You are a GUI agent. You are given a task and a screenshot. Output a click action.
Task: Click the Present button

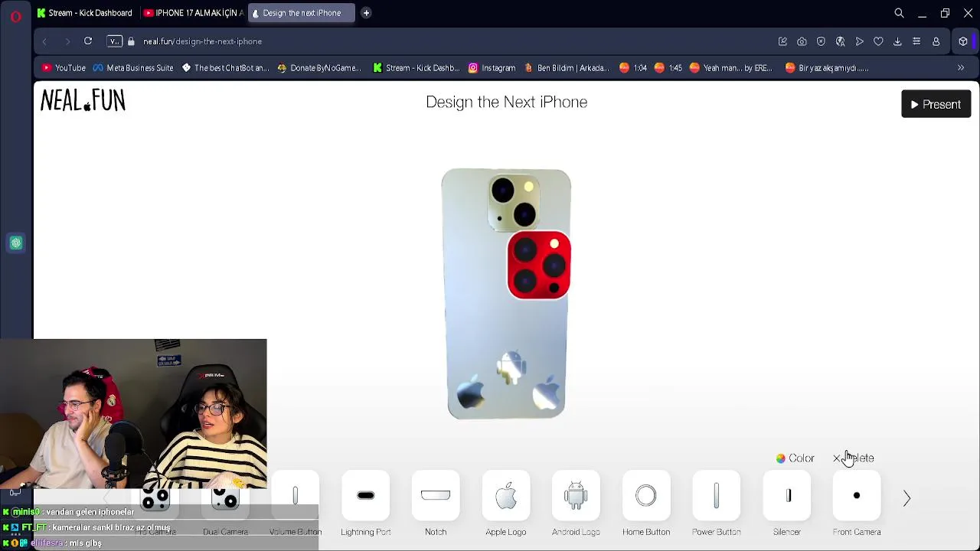click(936, 104)
